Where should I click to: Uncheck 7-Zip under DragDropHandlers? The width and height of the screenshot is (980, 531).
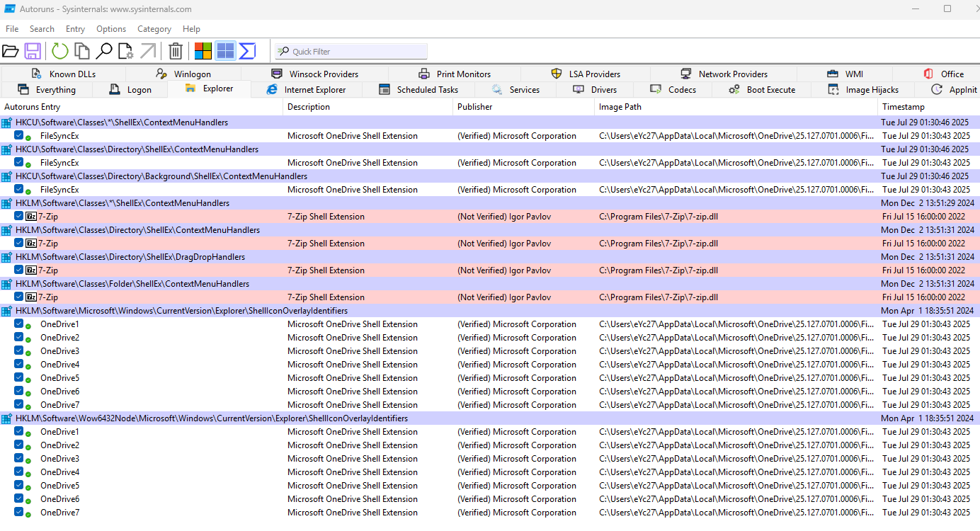(18, 270)
